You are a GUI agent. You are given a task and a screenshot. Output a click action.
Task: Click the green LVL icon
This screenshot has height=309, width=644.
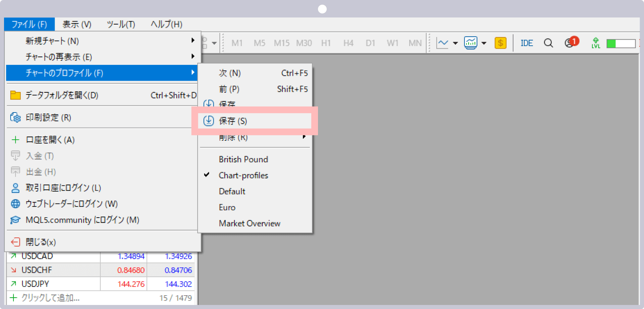[596, 43]
